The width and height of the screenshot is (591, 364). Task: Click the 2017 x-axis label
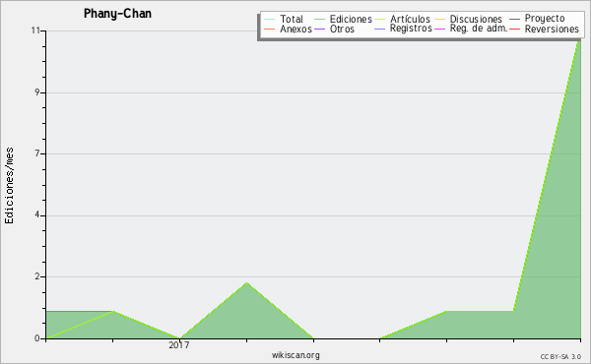[179, 345]
